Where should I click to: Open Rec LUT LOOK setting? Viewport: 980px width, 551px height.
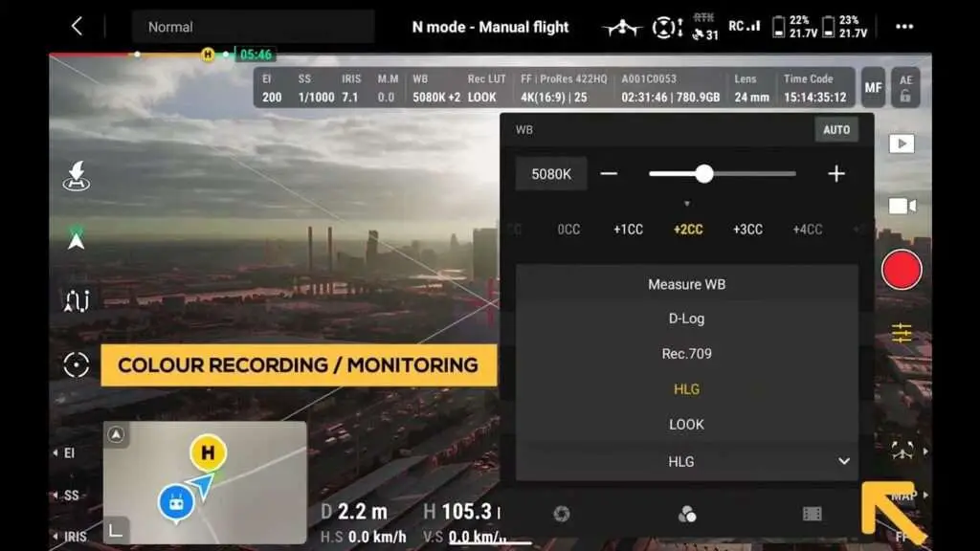[486, 88]
